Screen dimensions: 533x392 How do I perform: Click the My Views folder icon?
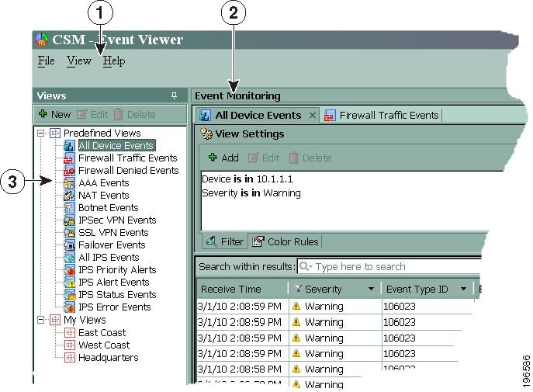click(55, 320)
